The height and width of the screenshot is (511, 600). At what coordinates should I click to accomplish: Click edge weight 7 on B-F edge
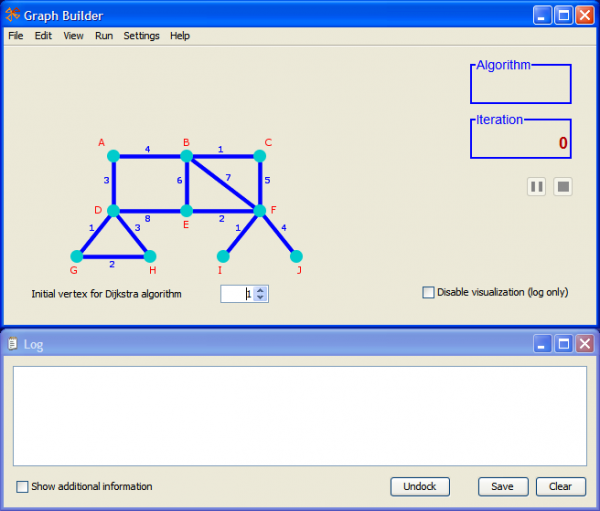coord(228,178)
